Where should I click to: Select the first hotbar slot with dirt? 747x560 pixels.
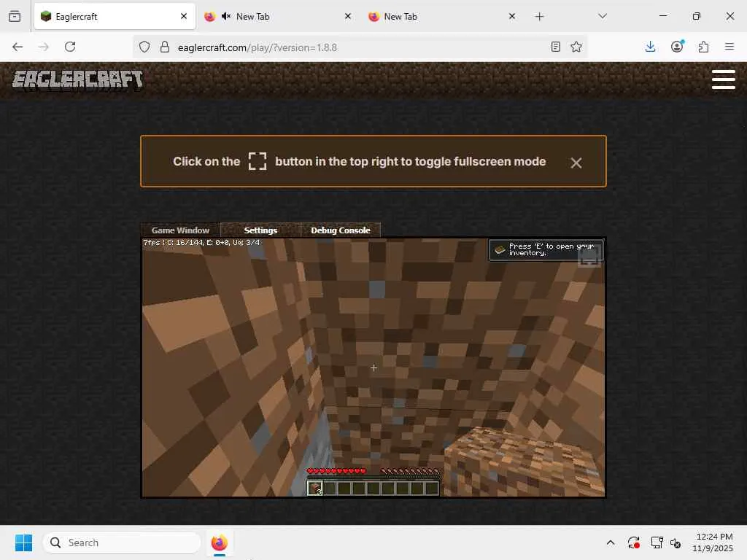[314, 488]
